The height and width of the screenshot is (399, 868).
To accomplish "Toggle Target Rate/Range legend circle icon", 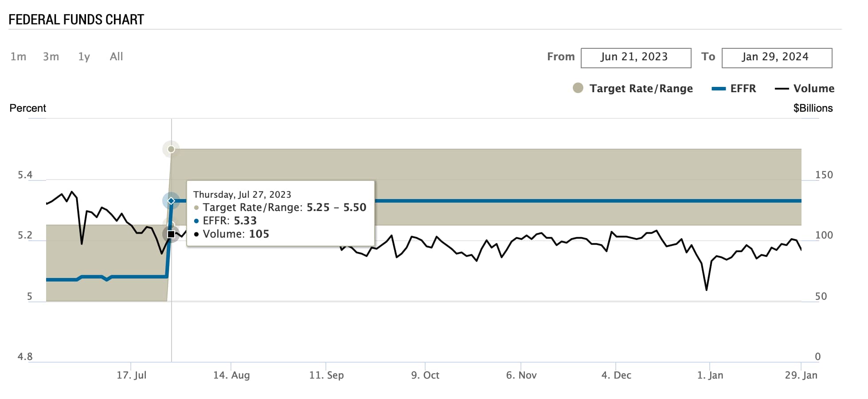I will pos(578,88).
